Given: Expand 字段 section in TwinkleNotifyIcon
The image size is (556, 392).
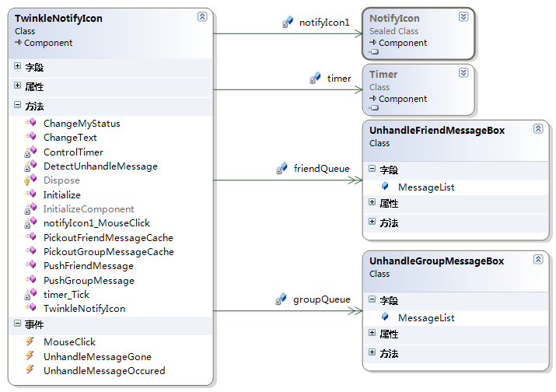Looking at the screenshot, I should [x=18, y=67].
